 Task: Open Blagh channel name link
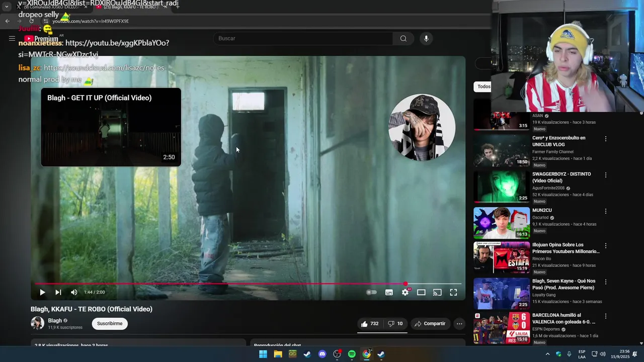coord(55,321)
